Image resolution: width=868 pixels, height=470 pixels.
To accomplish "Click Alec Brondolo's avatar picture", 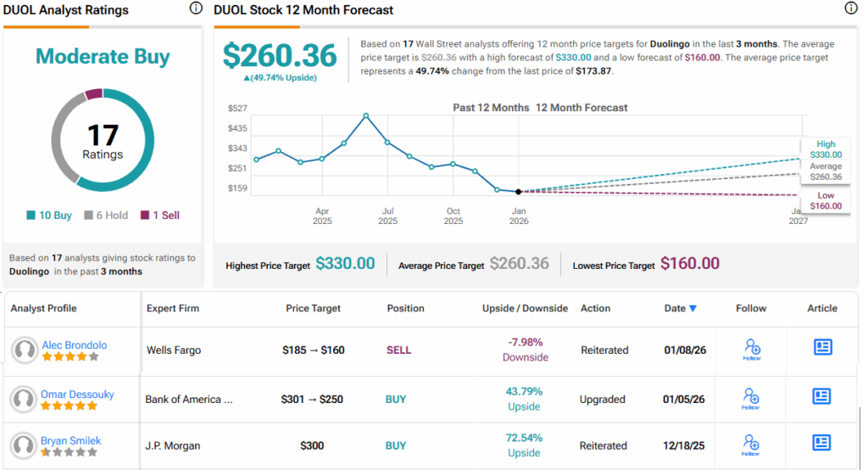I will (x=25, y=350).
